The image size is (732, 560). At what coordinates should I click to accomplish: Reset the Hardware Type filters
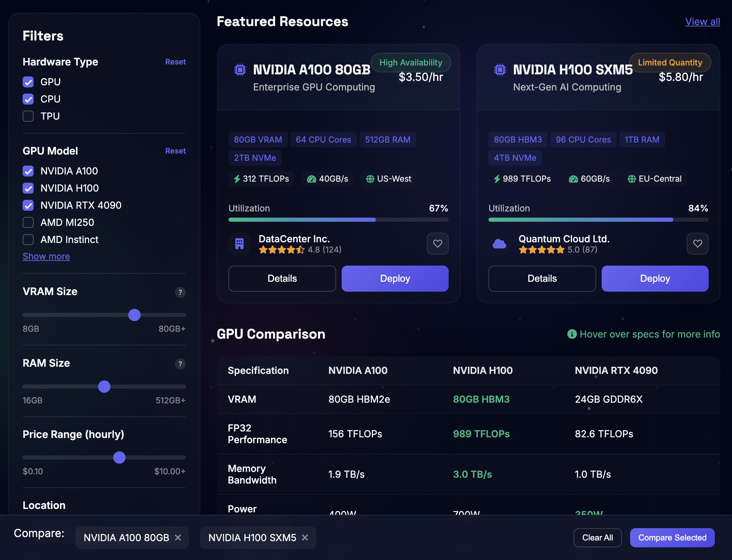pos(175,62)
